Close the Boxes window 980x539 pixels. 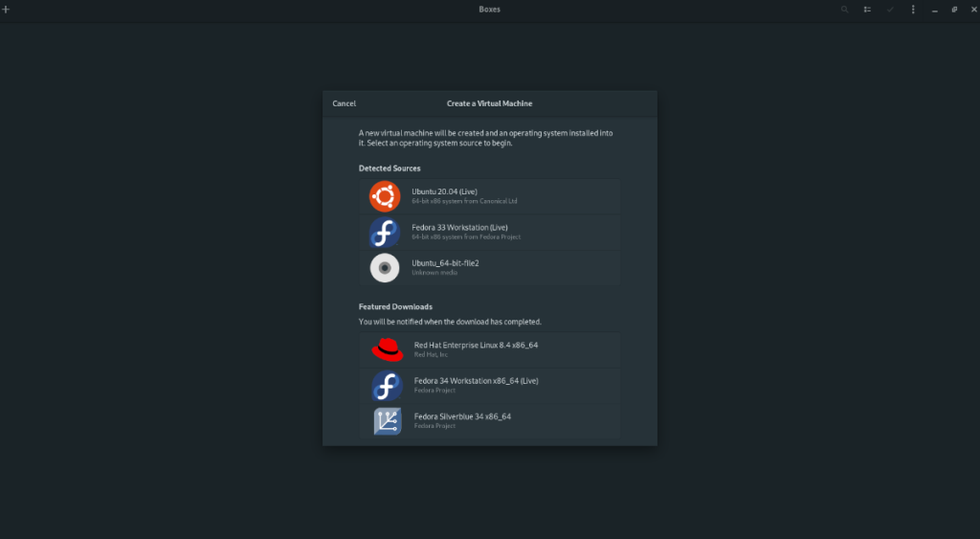pyautogui.click(x=973, y=10)
